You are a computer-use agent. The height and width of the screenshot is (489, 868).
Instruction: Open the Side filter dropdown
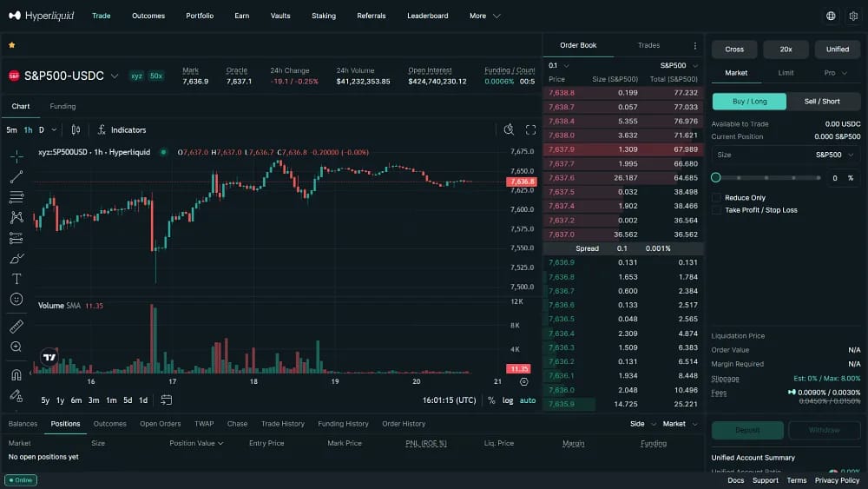[642, 424]
